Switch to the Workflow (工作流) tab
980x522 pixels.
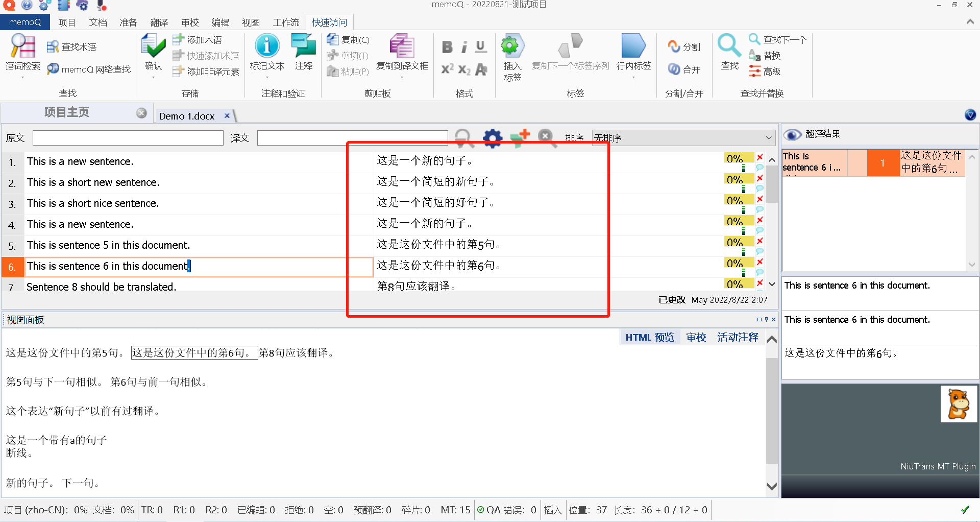pyautogui.click(x=286, y=22)
